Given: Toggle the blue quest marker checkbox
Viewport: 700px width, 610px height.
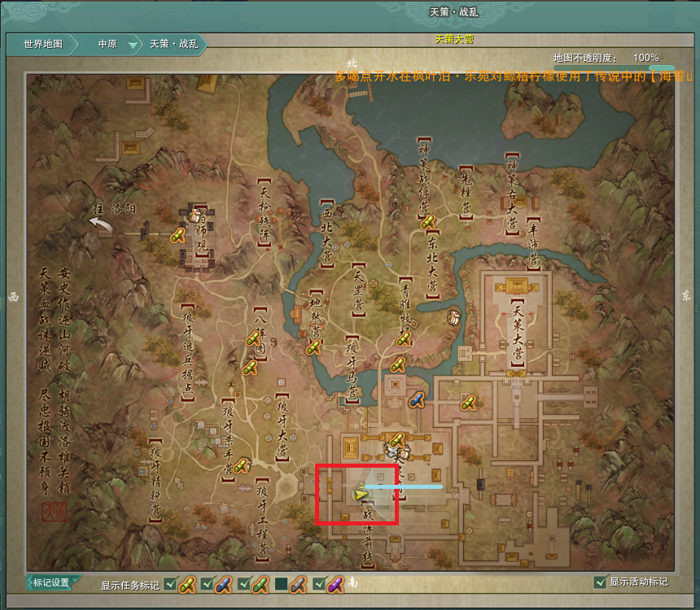Looking at the screenshot, I should click(x=207, y=584).
